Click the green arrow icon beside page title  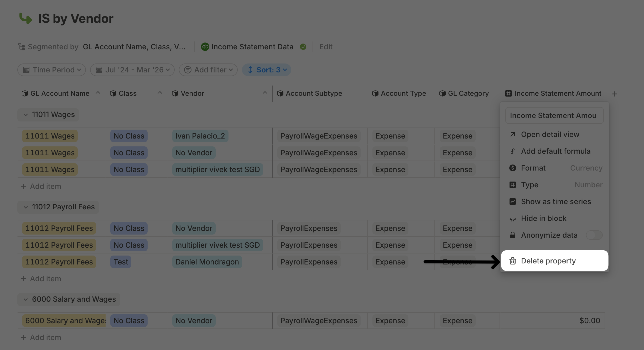point(25,18)
